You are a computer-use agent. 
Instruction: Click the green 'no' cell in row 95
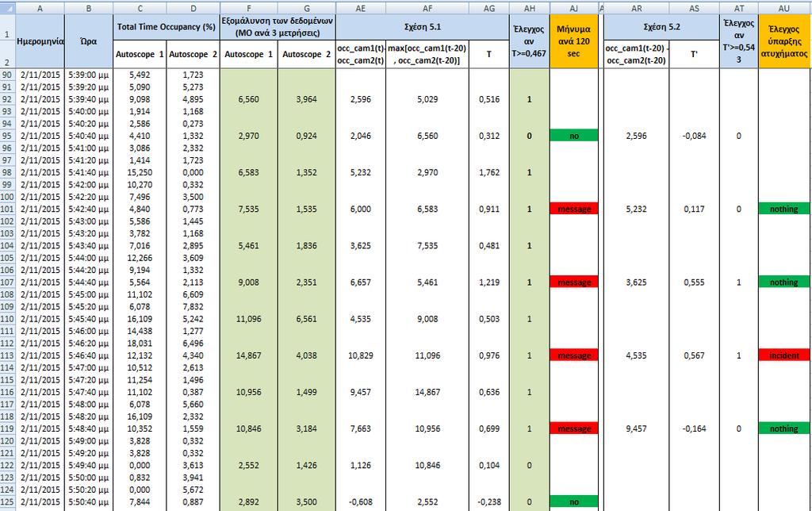coord(574,136)
